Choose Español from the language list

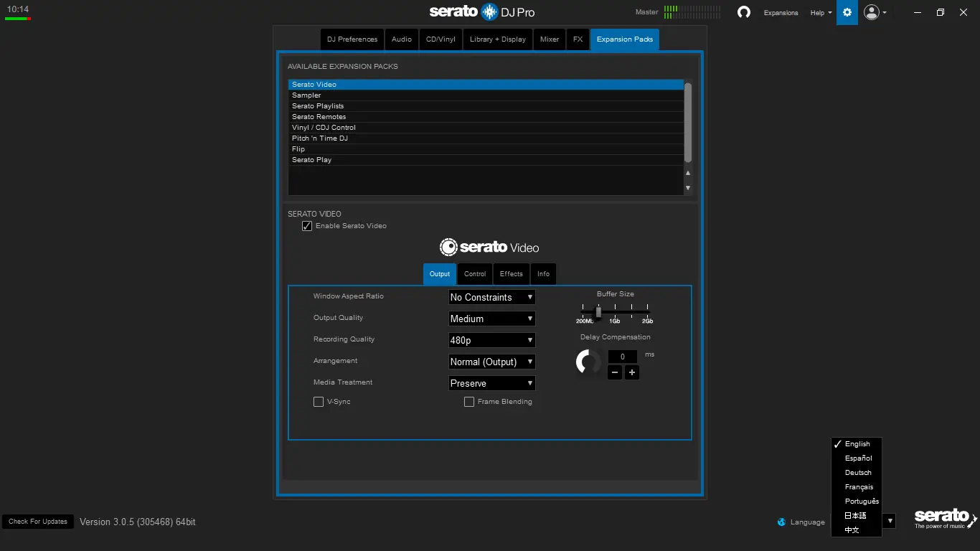pyautogui.click(x=857, y=458)
